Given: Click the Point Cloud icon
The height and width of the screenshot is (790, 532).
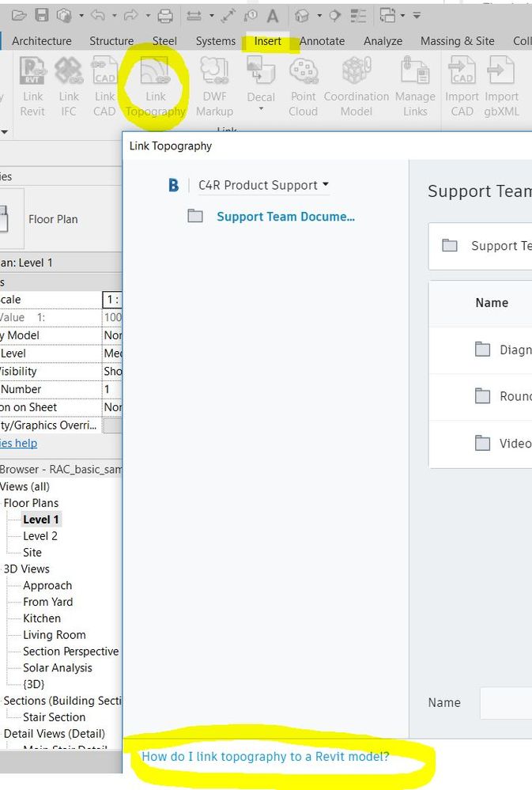Looking at the screenshot, I should [x=303, y=73].
